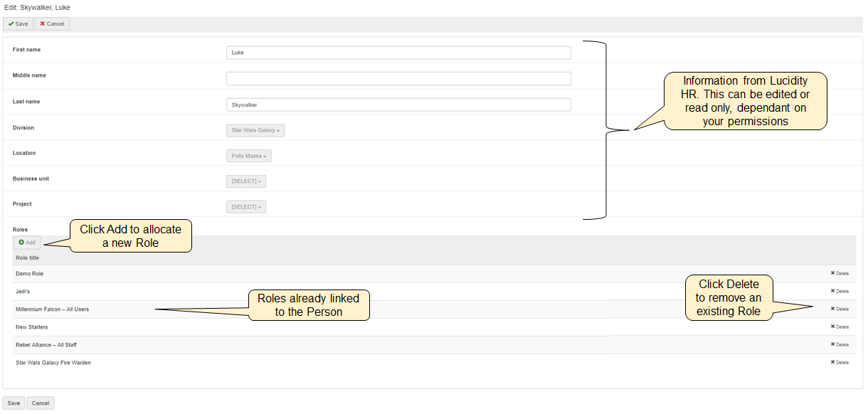Open the Project select dropdown
This screenshot has width=868, height=414.
point(246,207)
